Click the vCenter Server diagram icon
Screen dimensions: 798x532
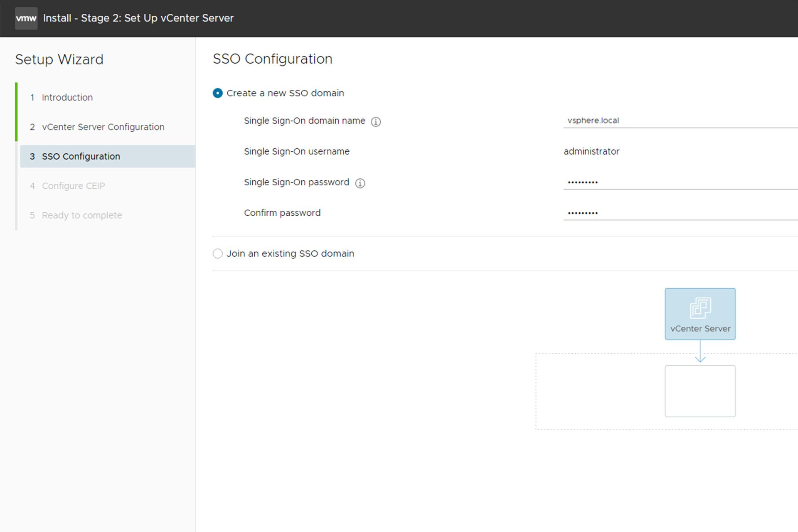[x=700, y=314]
